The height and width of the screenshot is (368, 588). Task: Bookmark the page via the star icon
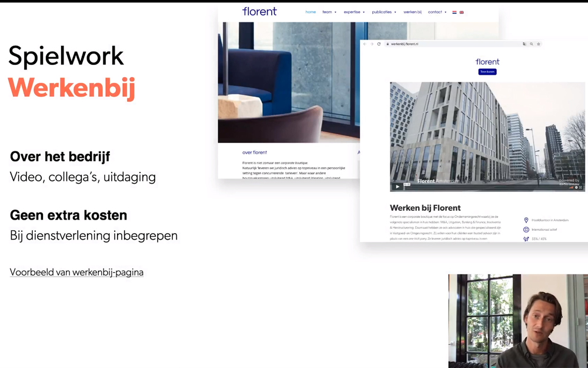(x=538, y=44)
